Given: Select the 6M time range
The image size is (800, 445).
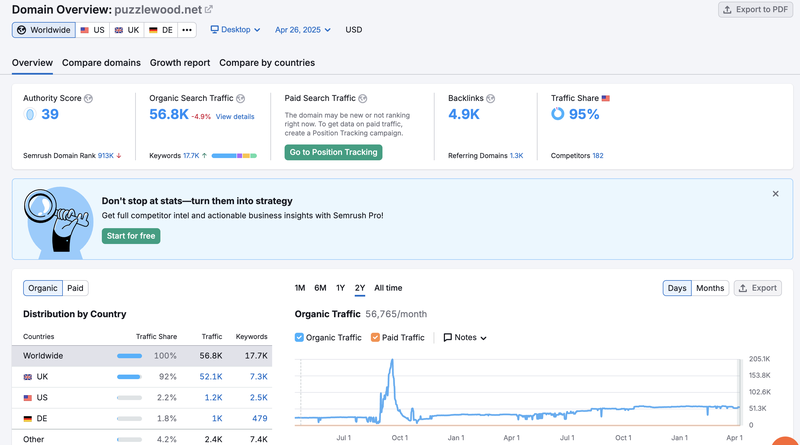Looking at the screenshot, I should click(320, 288).
